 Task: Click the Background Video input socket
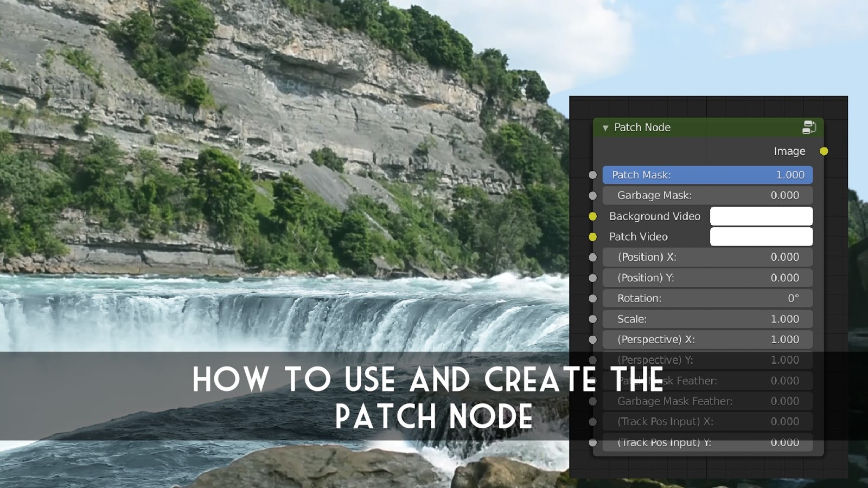pyautogui.click(x=592, y=216)
